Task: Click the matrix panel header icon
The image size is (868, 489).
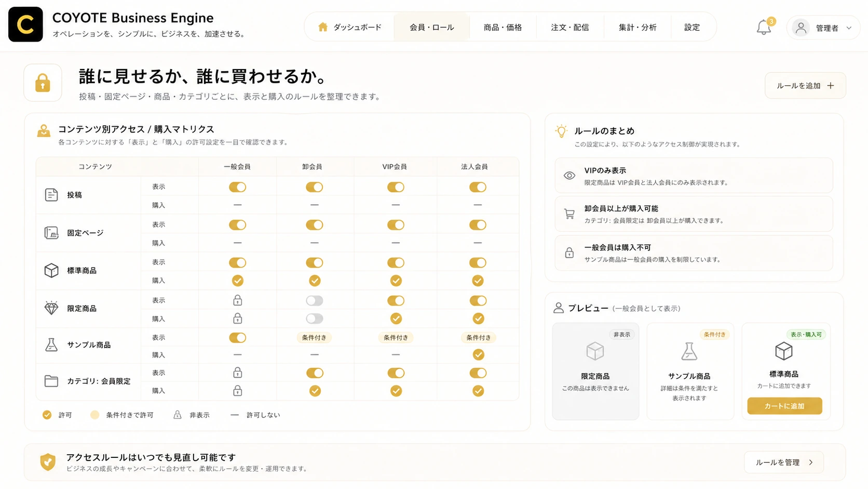Action: tap(44, 131)
